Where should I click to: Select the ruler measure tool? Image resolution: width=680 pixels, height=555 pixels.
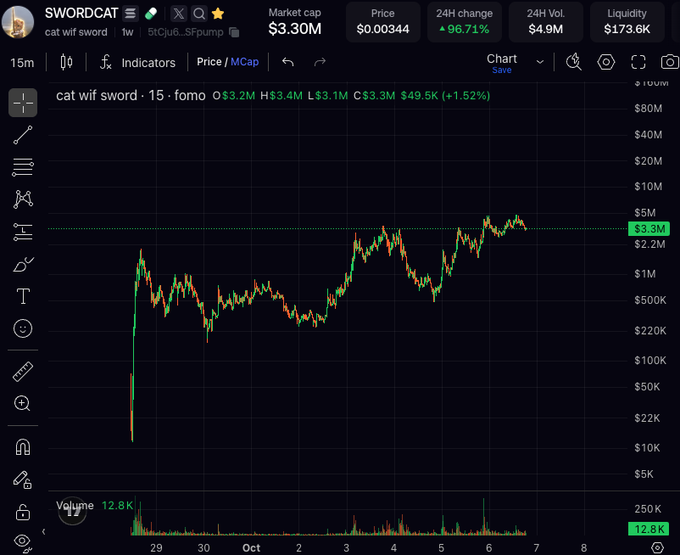coord(23,372)
